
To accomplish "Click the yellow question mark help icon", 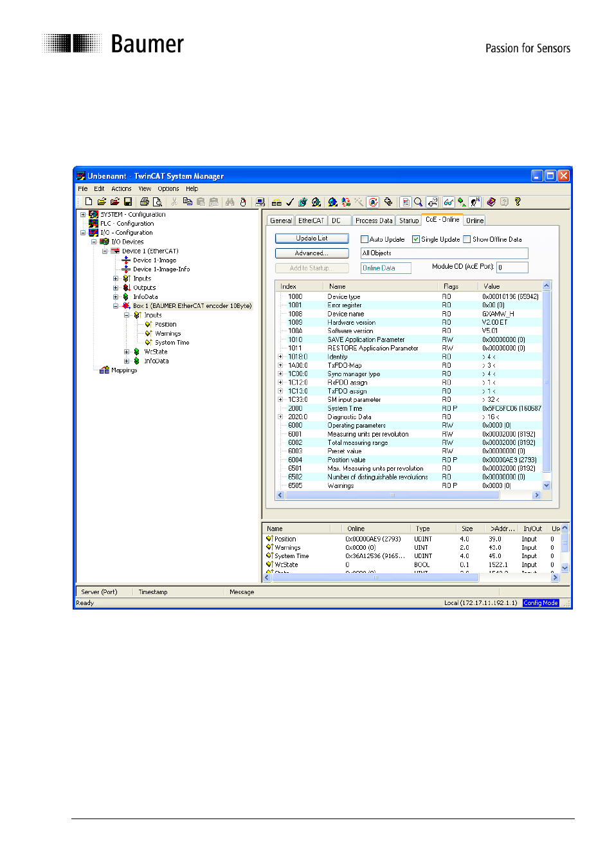I will pos(518,202).
